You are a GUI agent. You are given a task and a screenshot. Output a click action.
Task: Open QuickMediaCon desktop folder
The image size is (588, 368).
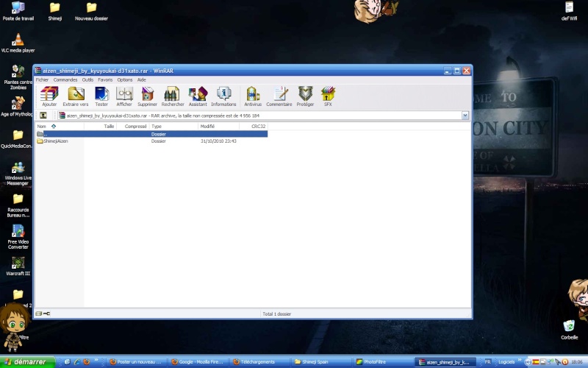pyautogui.click(x=17, y=139)
